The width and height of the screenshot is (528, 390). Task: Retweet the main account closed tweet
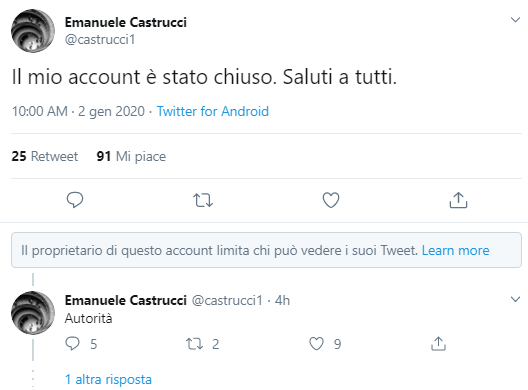(203, 200)
